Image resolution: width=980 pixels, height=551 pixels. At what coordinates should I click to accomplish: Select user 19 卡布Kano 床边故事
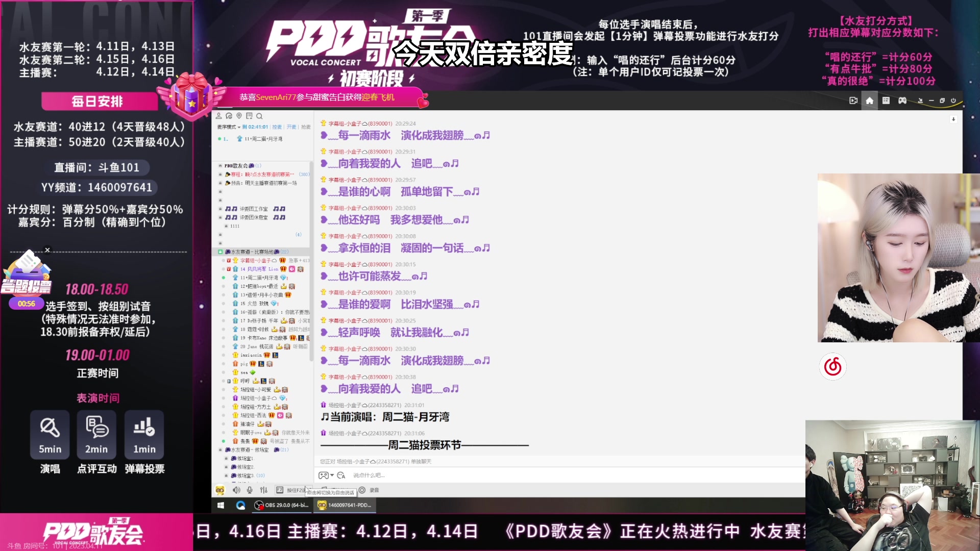pyautogui.click(x=263, y=338)
